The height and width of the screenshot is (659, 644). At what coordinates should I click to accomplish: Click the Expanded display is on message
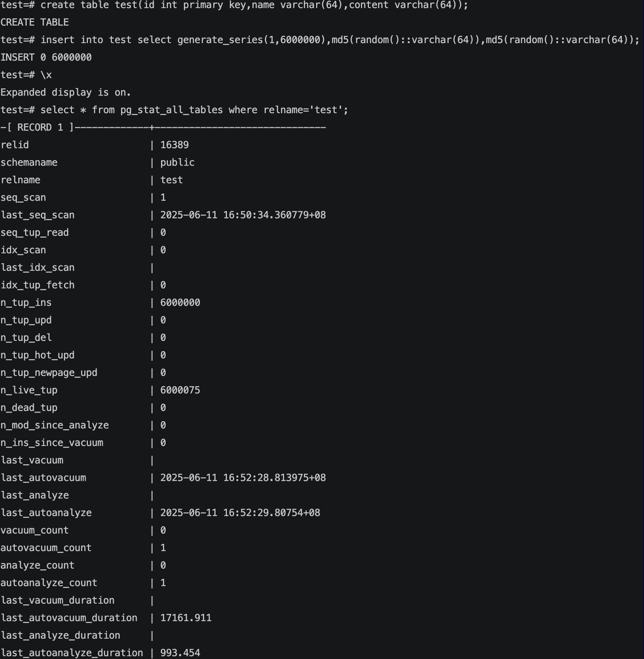[x=65, y=93]
